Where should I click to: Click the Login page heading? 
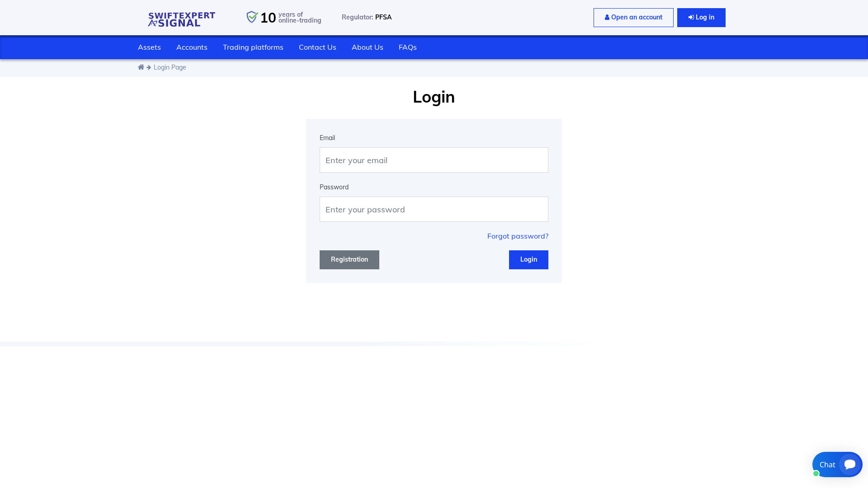[434, 97]
